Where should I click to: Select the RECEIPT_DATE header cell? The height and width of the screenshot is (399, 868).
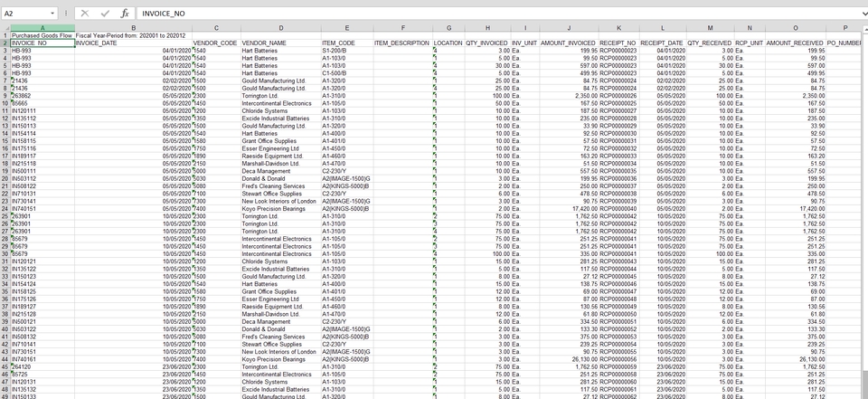pyautogui.click(x=663, y=43)
